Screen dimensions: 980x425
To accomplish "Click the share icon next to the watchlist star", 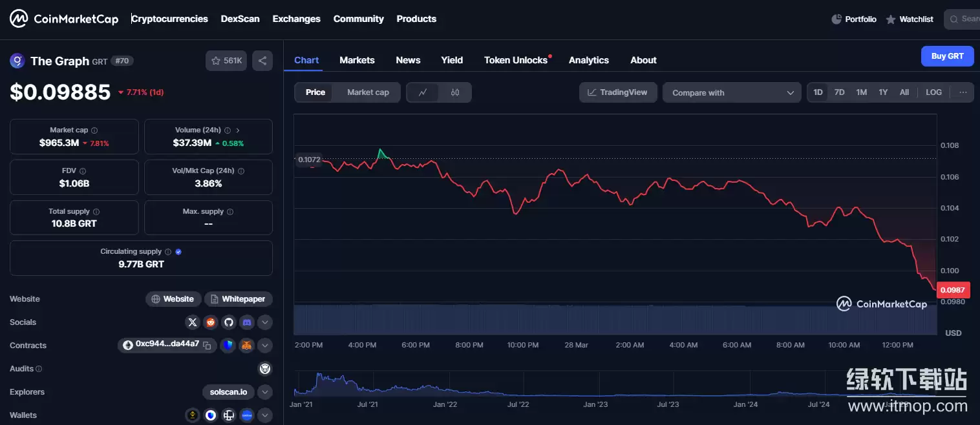I will pyautogui.click(x=262, y=61).
